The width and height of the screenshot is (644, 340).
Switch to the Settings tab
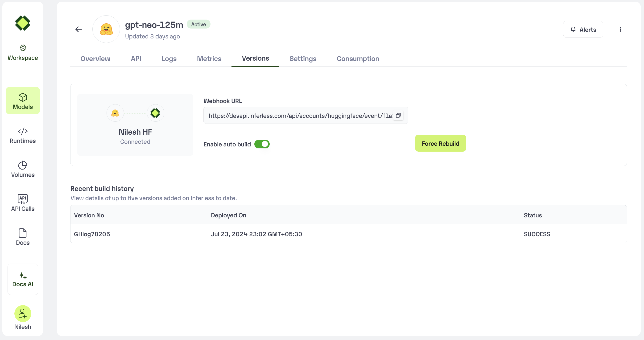303,58
